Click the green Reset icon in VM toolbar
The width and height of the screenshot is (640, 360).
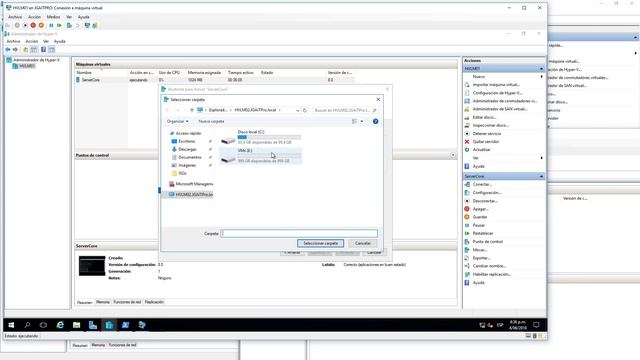[x=60, y=25]
